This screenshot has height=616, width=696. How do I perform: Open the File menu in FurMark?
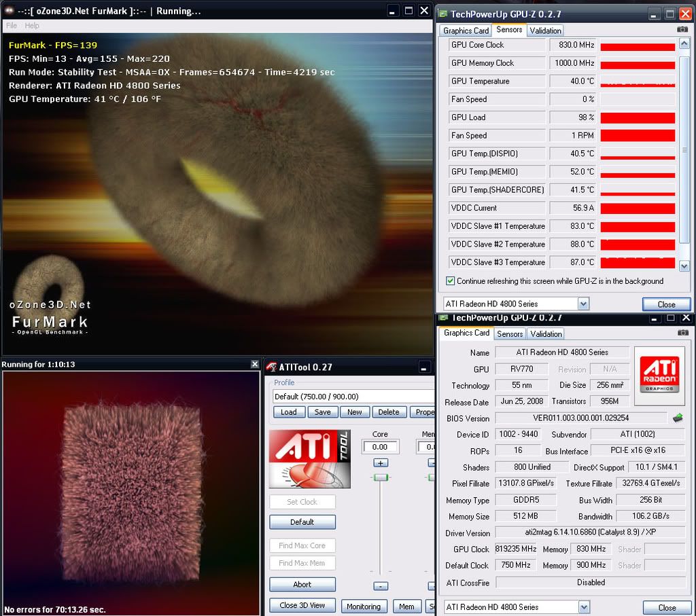pos(12,26)
